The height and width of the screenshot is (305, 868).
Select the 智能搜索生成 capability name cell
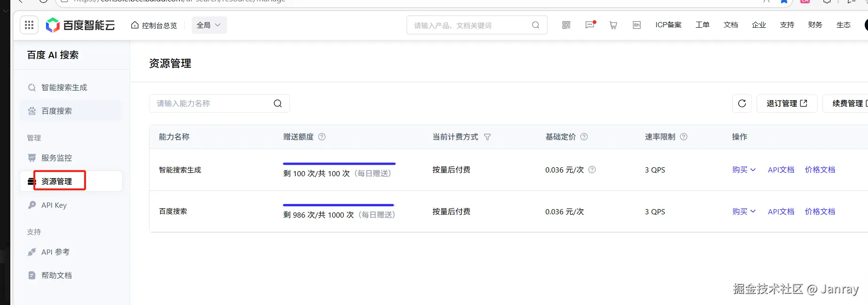[180, 170]
